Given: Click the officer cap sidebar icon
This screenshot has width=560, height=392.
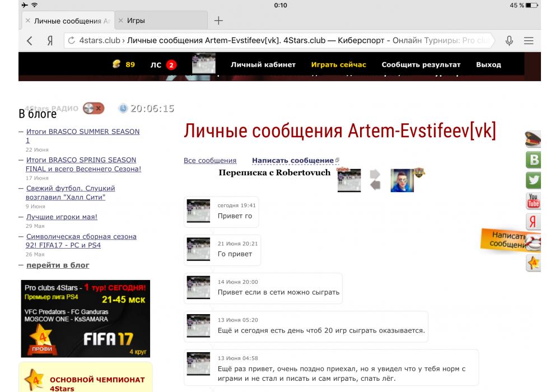Looking at the screenshot, I should pyautogui.click(x=533, y=139).
